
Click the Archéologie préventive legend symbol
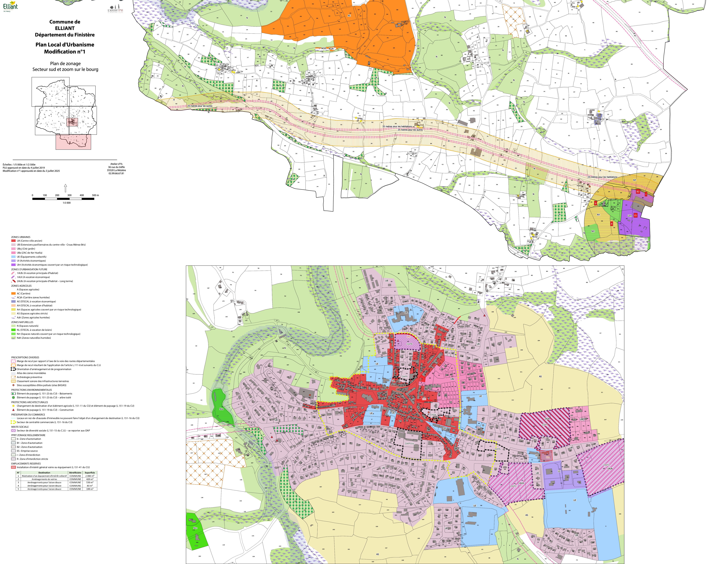tap(13, 377)
